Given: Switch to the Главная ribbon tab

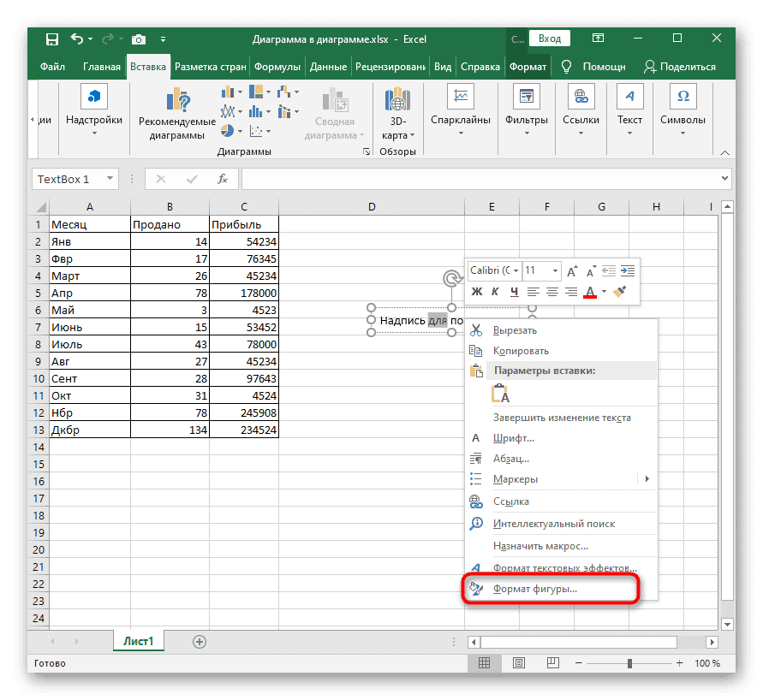Looking at the screenshot, I should coord(101,67).
